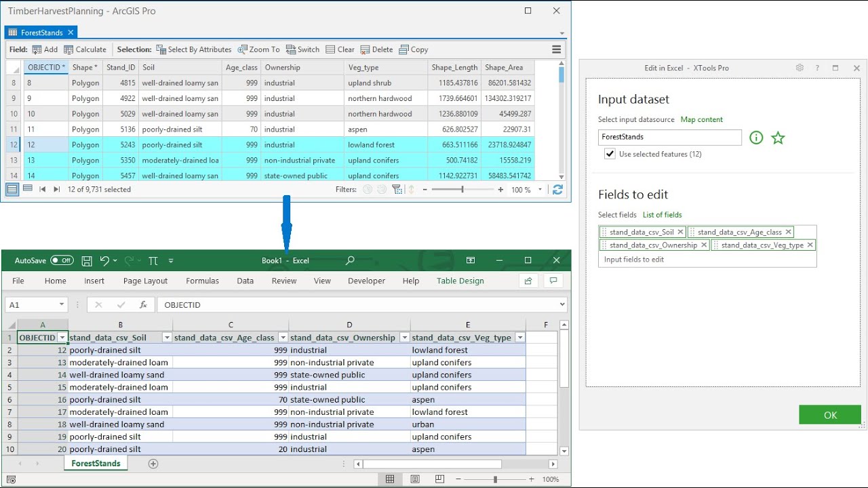Click Excel zoom in plus
The height and width of the screenshot is (488, 868).
pyautogui.click(x=532, y=479)
